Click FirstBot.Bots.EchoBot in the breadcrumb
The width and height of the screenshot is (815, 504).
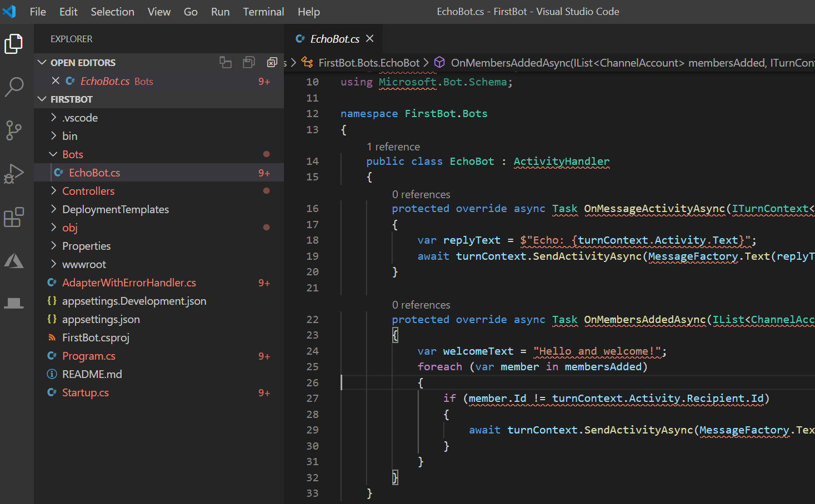click(x=369, y=63)
